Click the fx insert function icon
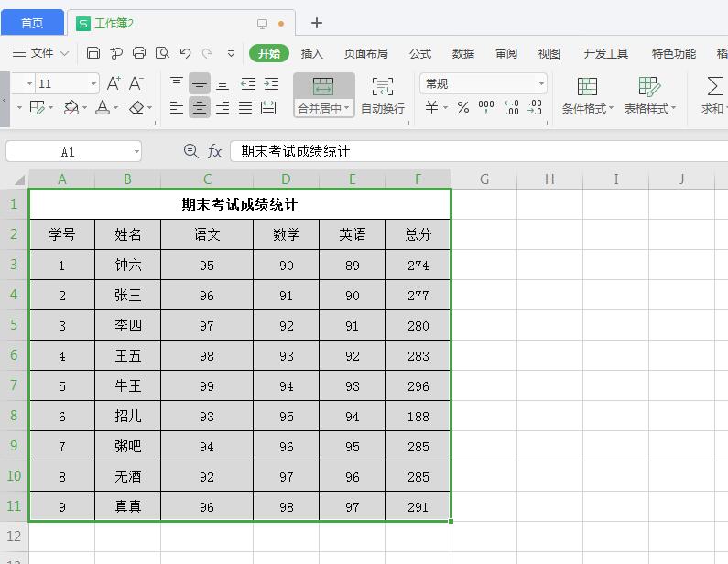Image resolution: width=728 pixels, height=564 pixels. coord(214,151)
